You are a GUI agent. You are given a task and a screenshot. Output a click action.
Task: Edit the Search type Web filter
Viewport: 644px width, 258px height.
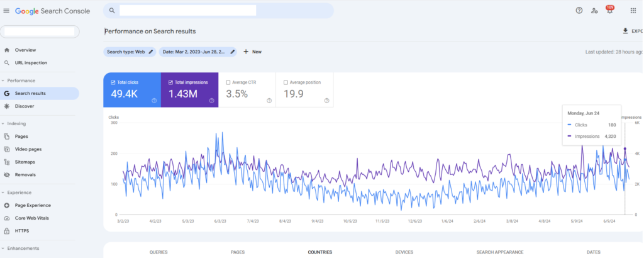pos(151,52)
